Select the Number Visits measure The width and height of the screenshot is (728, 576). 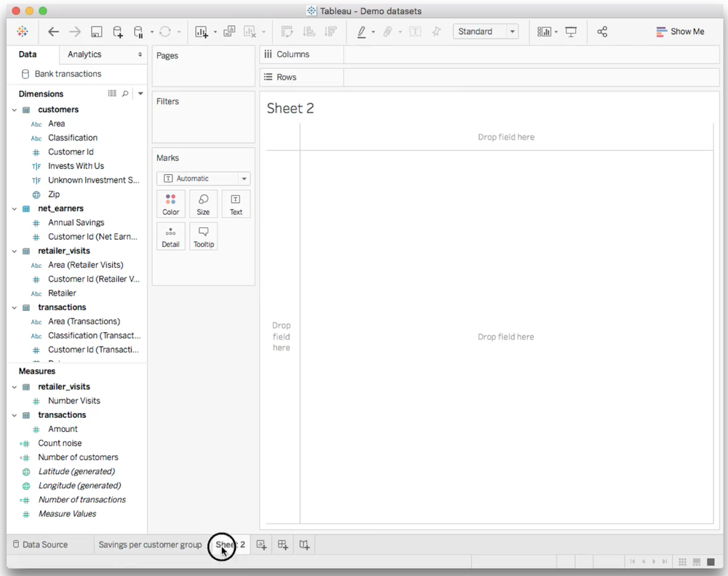tap(74, 401)
